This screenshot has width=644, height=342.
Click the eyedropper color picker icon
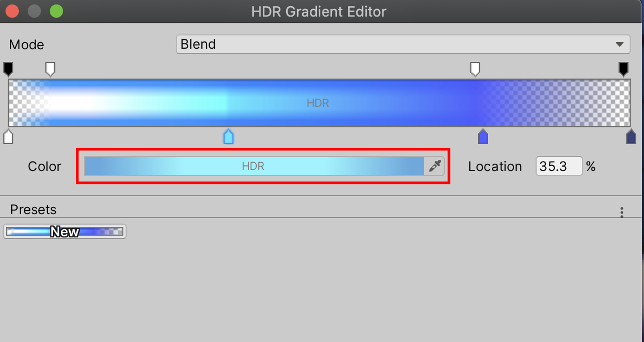(435, 166)
